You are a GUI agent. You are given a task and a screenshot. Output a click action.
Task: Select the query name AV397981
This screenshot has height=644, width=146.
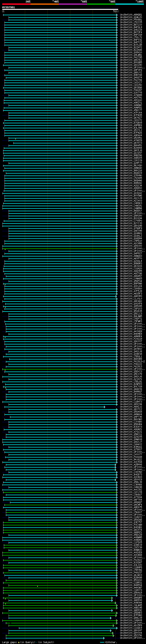click(8, 7)
